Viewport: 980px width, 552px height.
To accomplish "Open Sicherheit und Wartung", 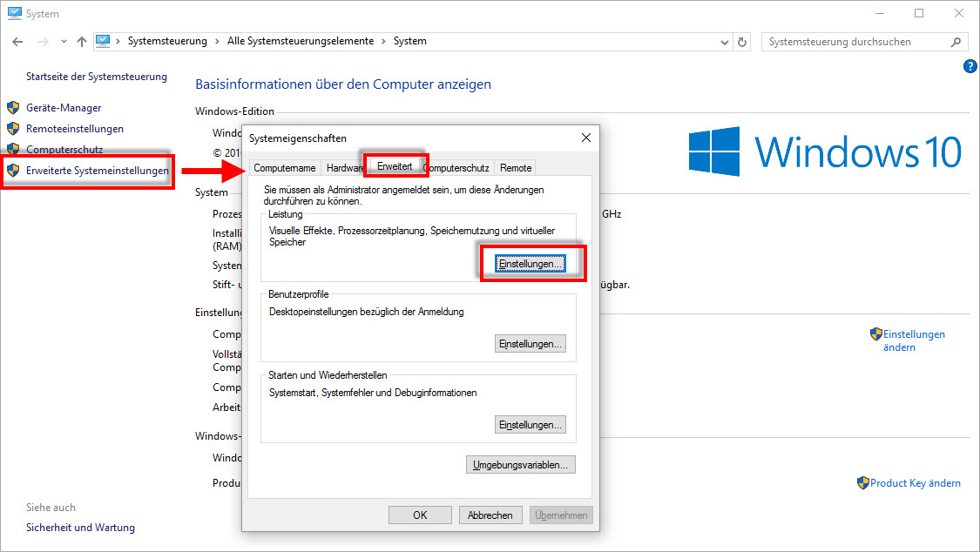I will [80, 527].
